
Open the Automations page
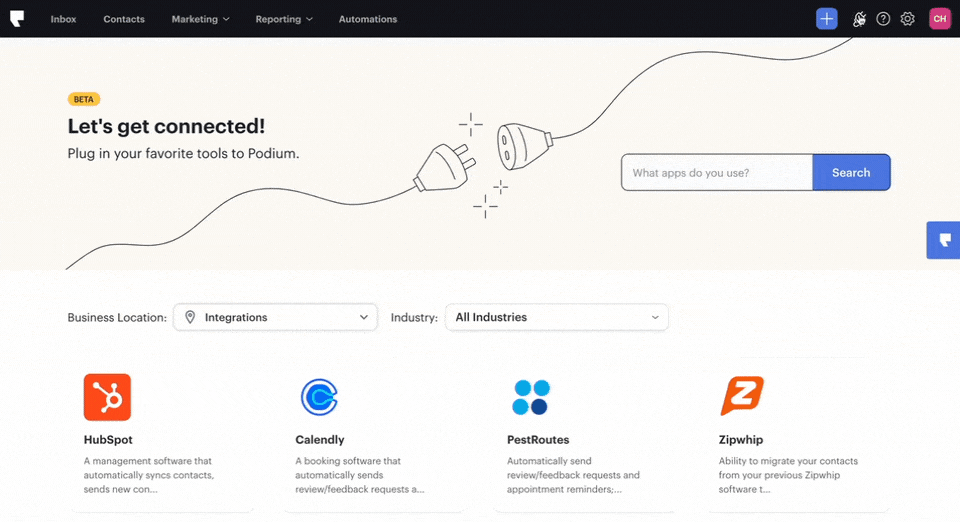[367, 19]
